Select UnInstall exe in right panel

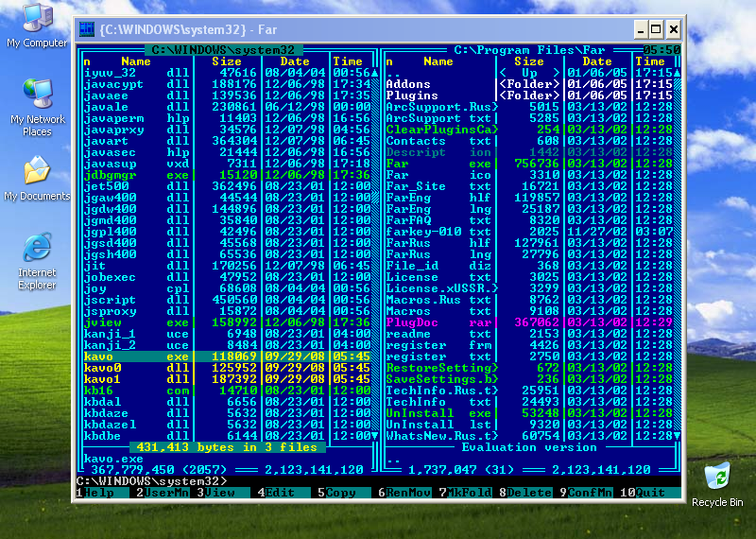pos(529,413)
